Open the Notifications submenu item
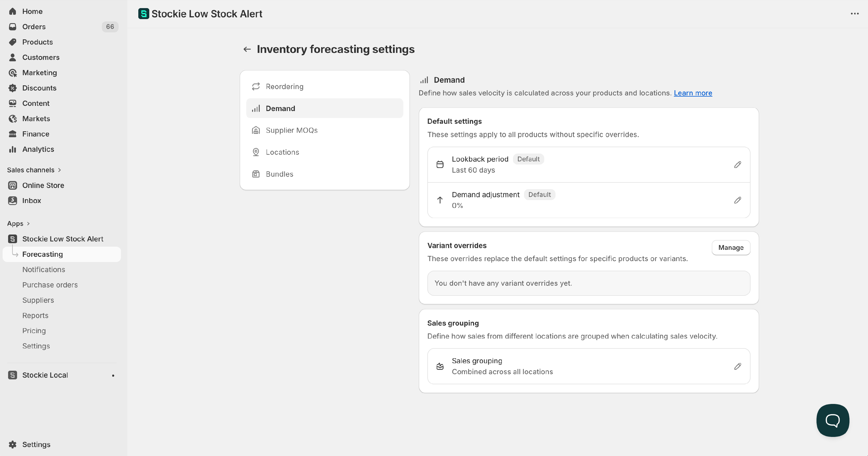Screen dimensions: 868x456 pyautogui.click(x=43, y=269)
